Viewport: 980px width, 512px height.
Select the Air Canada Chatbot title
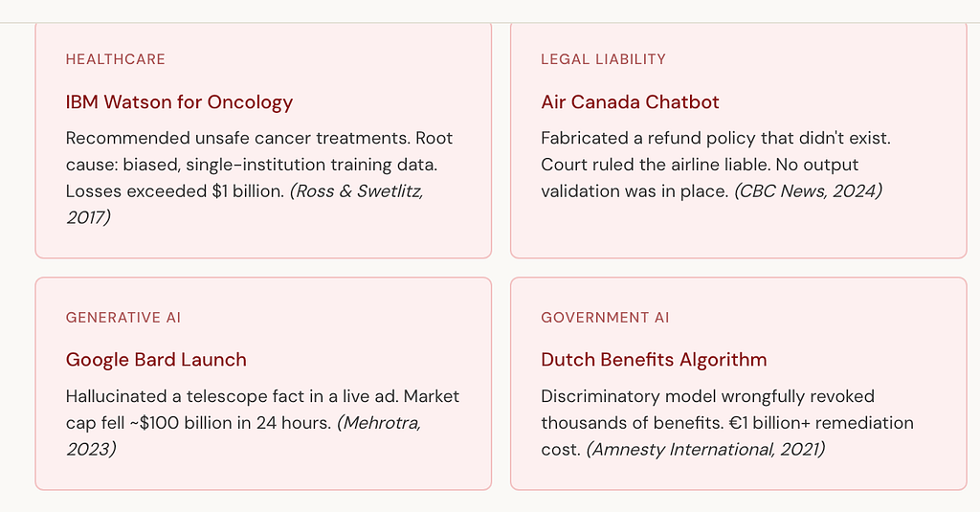pos(630,101)
